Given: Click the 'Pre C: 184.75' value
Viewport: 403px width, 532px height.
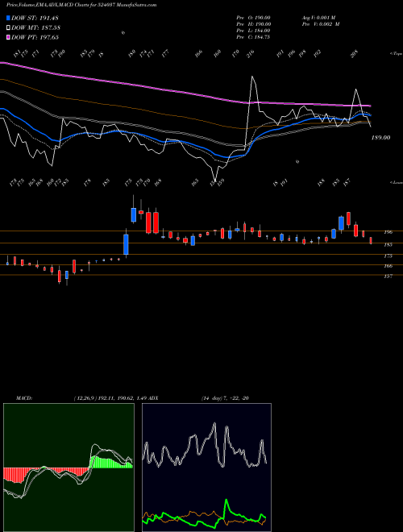Looking at the screenshot, I should [253, 37].
